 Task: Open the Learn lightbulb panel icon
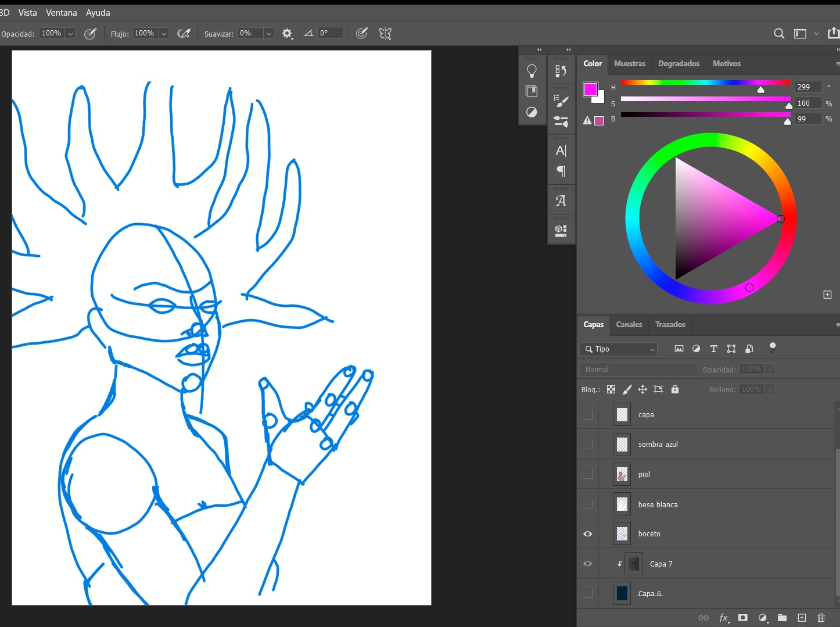532,71
